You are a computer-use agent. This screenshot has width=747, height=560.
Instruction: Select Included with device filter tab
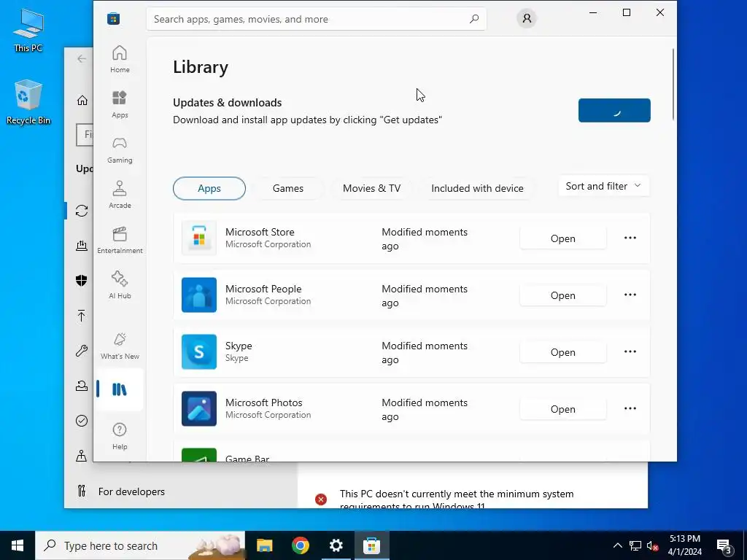pyautogui.click(x=477, y=188)
